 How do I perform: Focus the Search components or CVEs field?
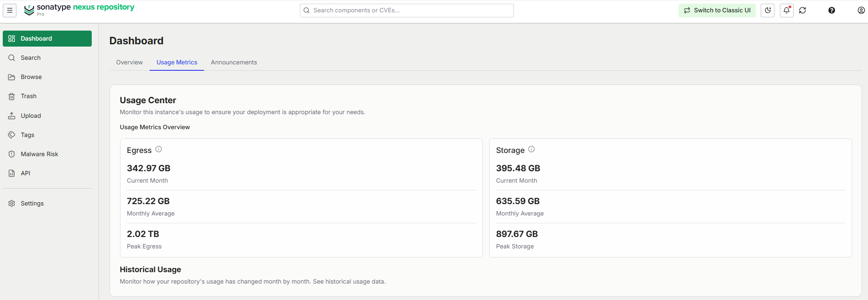(407, 11)
